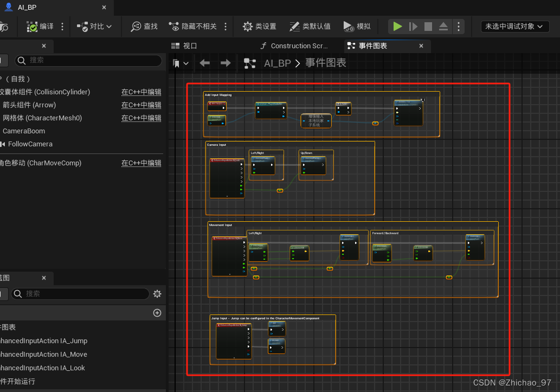Screen dimensions: 560x392
Task: Click the Find (查找) magnifier button
Action: pyautogui.click(x=144, y=27)
